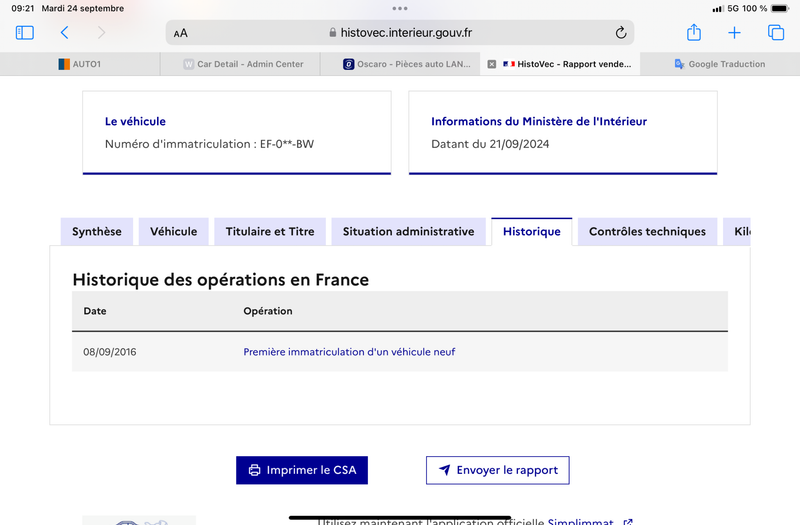This screenshot has height=525, width=800.
Task: Tap the battery indicator in status bar
Action: [x=780, y=8]
